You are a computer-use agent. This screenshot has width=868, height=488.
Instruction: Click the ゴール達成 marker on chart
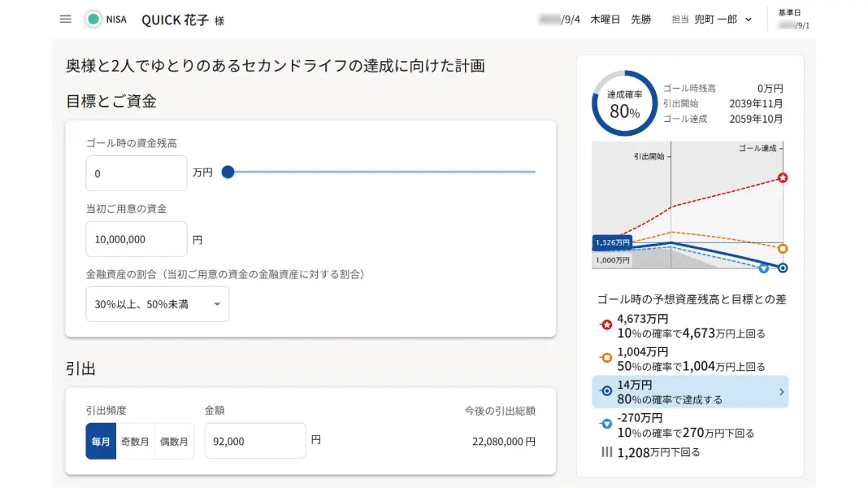click(x=761, y=149)
